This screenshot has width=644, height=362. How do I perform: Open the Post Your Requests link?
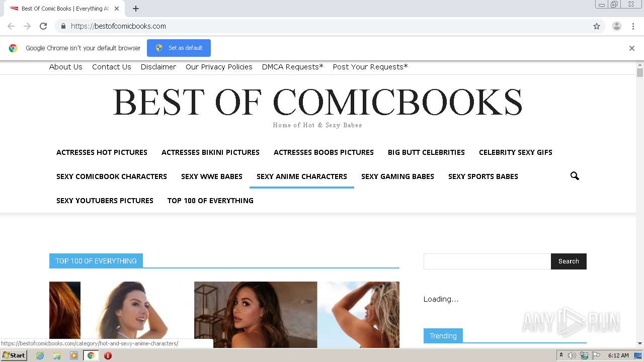pyautogui.click(x=370, y=67)
